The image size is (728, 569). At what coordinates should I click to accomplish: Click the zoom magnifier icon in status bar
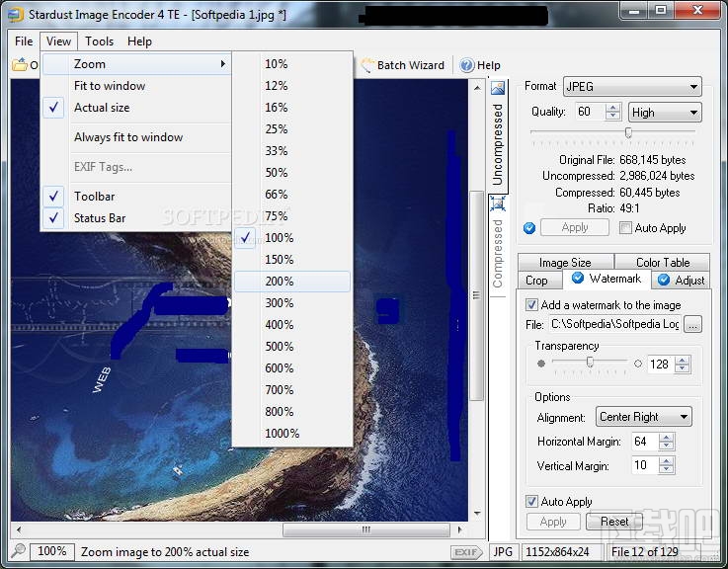pyautogui.click(x=18, y=551)
